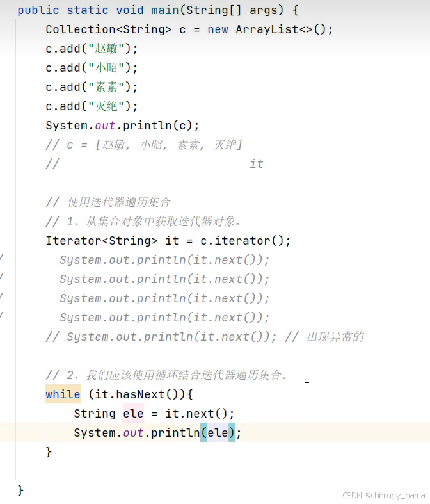Click the string "赵敏" in c.add
The width and height of the screenshot is (430, 504).
click(x=106, y=49)
